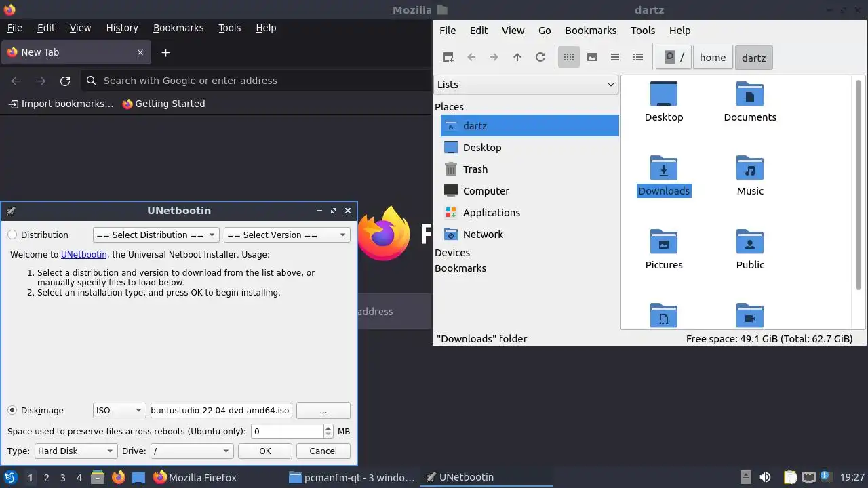Go up to parent folder
Image resolution: width=868 pixels, height=488 pixels.
point(517,58)
